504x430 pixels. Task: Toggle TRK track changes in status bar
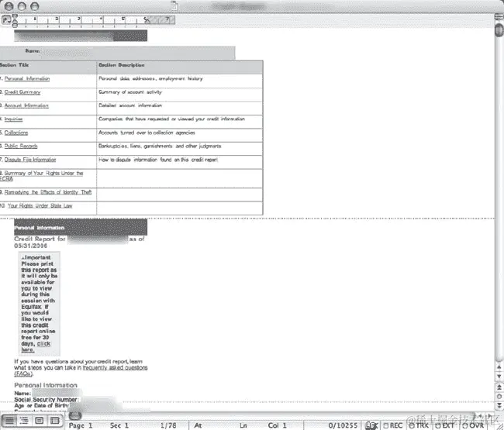point(419,425)
